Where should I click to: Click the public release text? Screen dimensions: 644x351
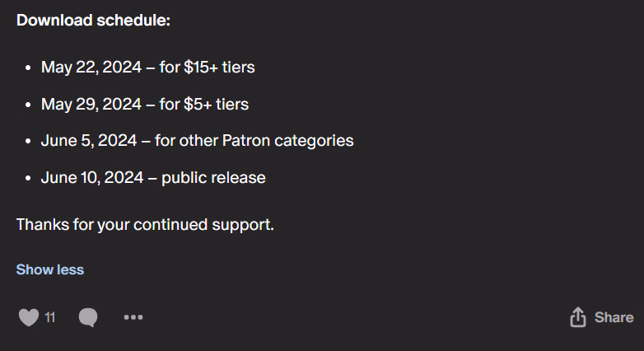coord(213,178)
